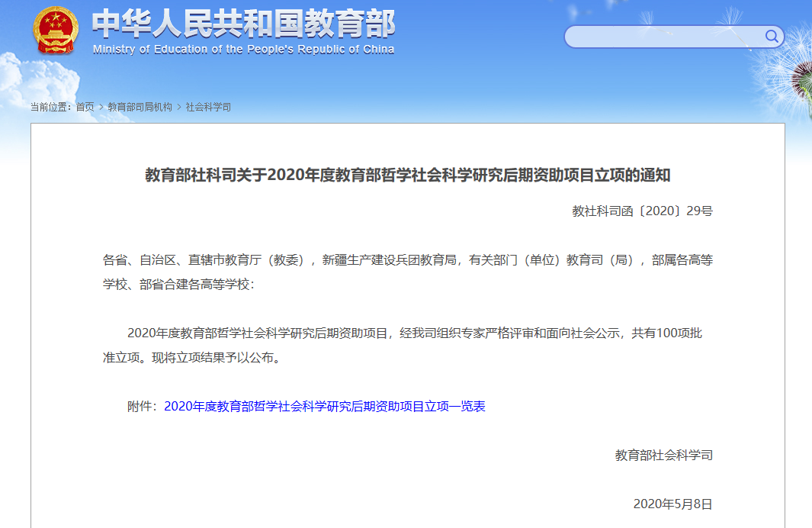Click the 附件： label
The width and height of the screenshot is (812, 528).
(143, 406)
